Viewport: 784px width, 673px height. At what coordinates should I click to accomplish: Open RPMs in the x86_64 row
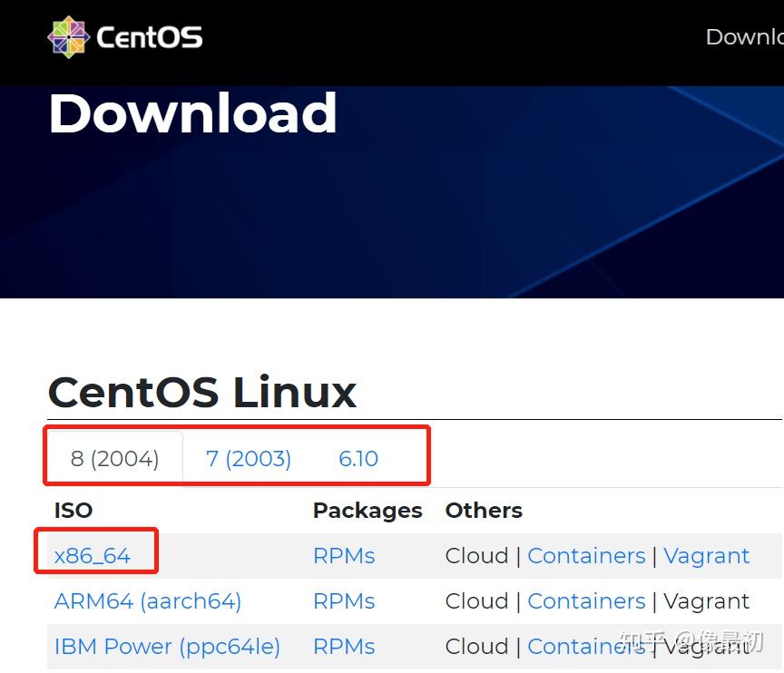pos(344,555)
